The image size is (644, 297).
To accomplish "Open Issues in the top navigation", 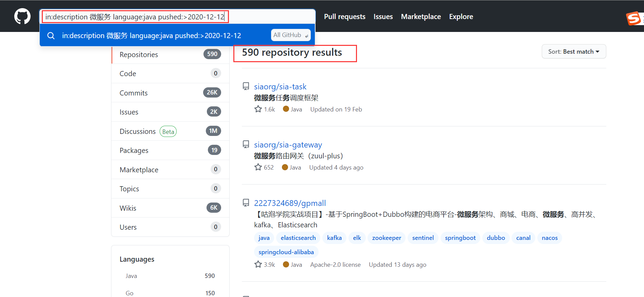I will (x=383, y=17).
